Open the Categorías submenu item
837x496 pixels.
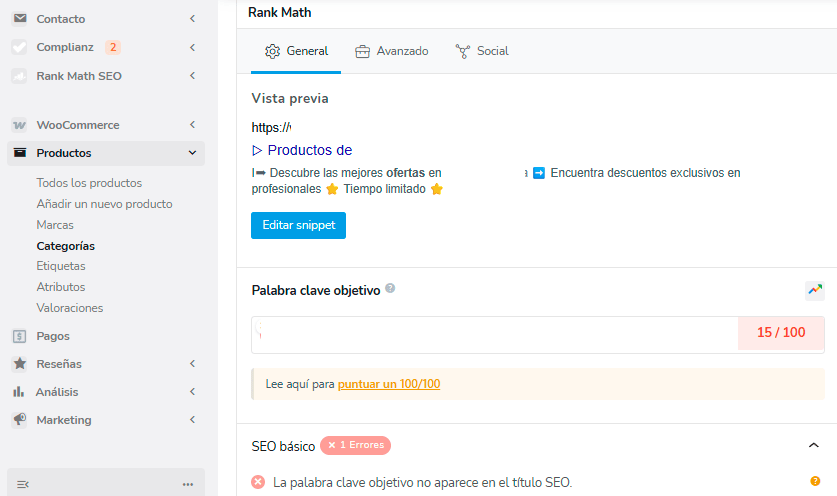point(66,246)
